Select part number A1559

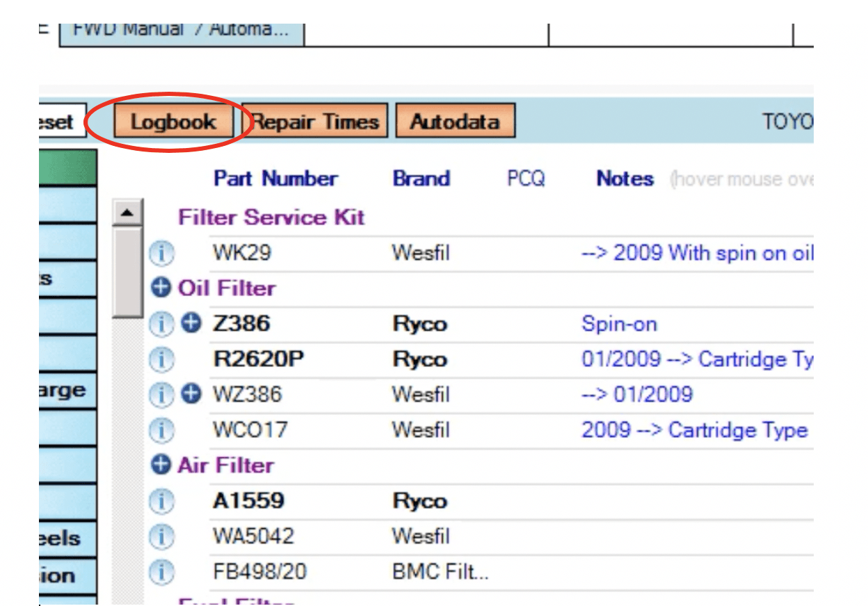(x=248, y=502)
